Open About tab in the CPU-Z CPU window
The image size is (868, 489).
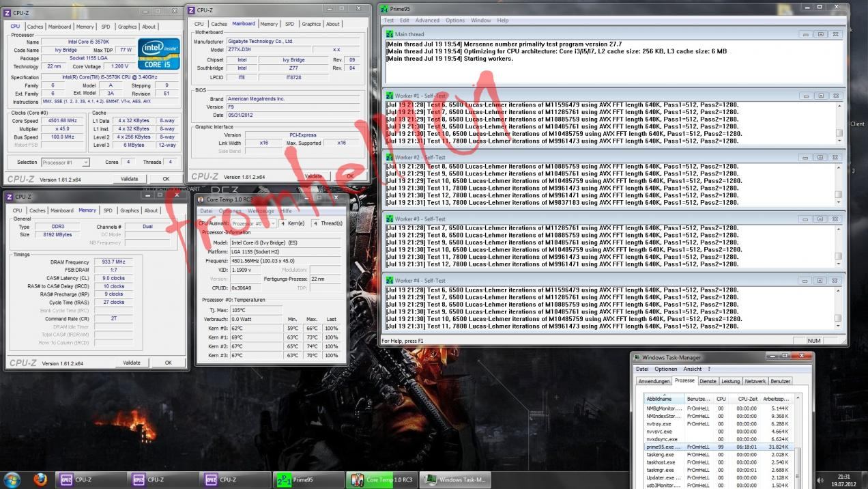point(149,27)
